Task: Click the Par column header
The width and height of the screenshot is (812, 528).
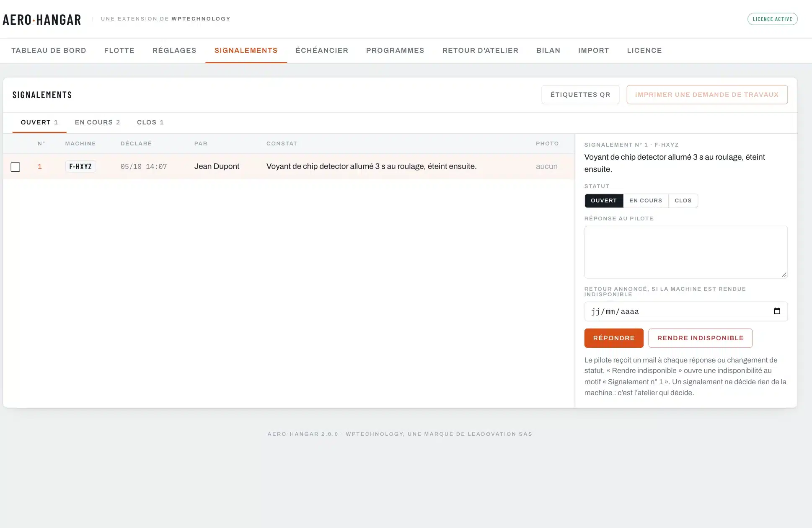Action: [201, 143]
